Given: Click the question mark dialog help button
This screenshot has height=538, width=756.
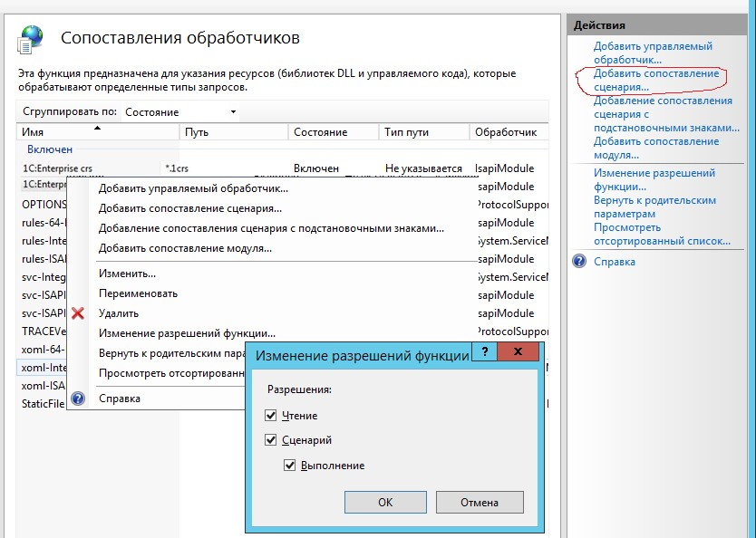Looking at the screenshot, I should (x=486, y=352).
